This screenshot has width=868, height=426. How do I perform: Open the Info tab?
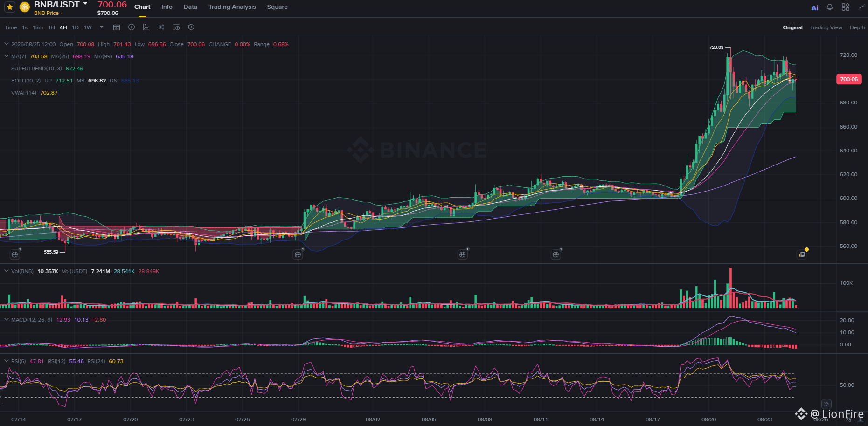(167, 7)
